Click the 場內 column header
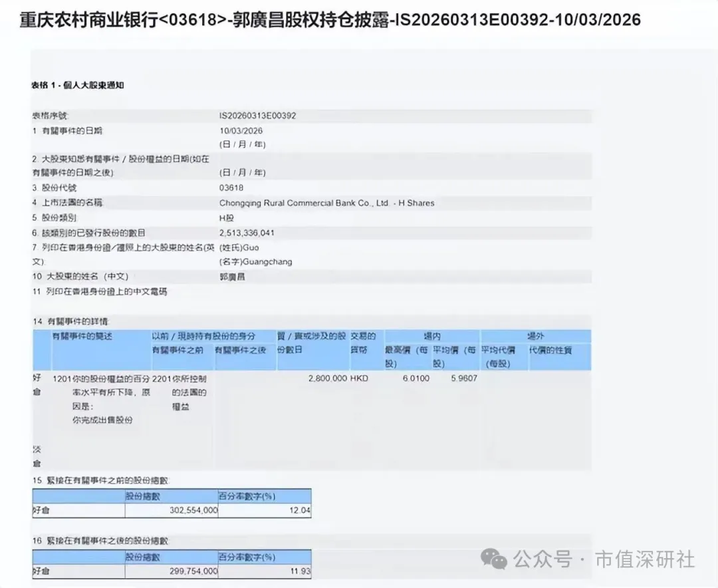The width and height of the screenshot is (718, 588). (x=432, y=337)
